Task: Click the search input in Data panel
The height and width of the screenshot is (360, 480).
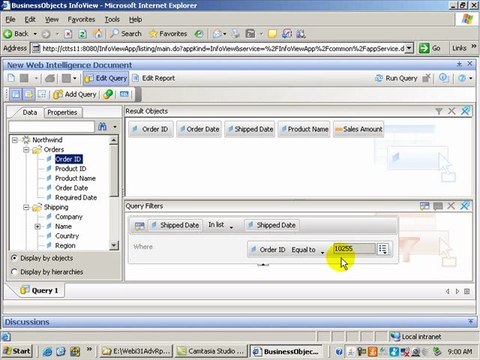Action: point(52,127)
